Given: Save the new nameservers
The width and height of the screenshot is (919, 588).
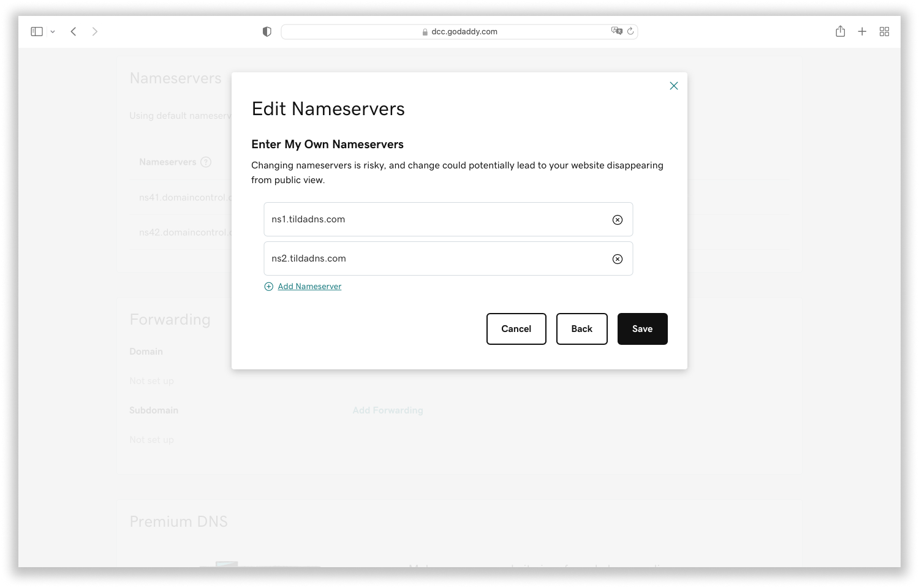Looking at the screenshot, I should point(642,329).
